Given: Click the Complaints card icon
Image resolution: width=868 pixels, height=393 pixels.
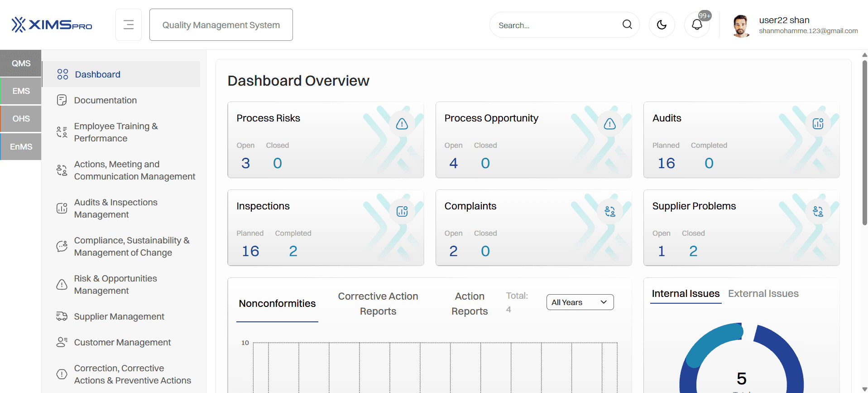Looking at the screenshot, I should coord(610,212).
